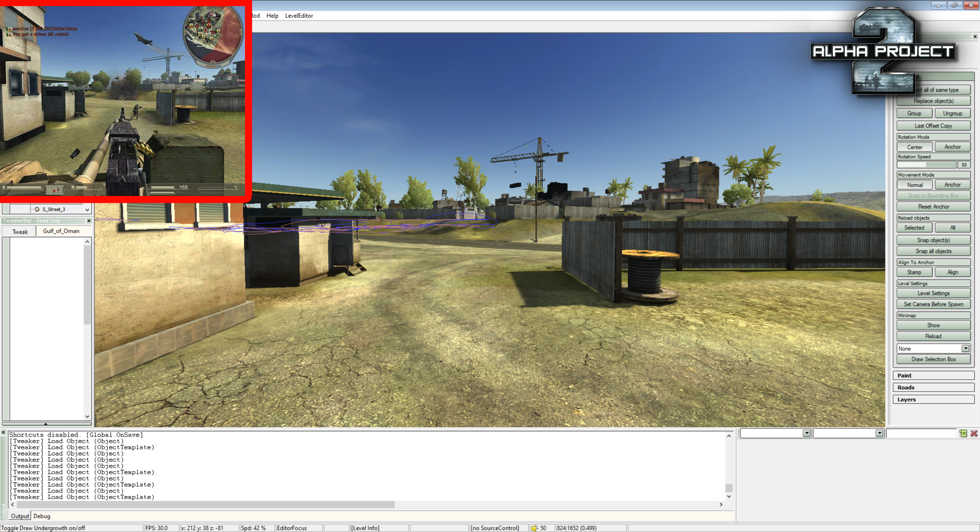980x532 pixels.
Task: Set Rotation Mode to Center
Action: [x=915, y=147]
